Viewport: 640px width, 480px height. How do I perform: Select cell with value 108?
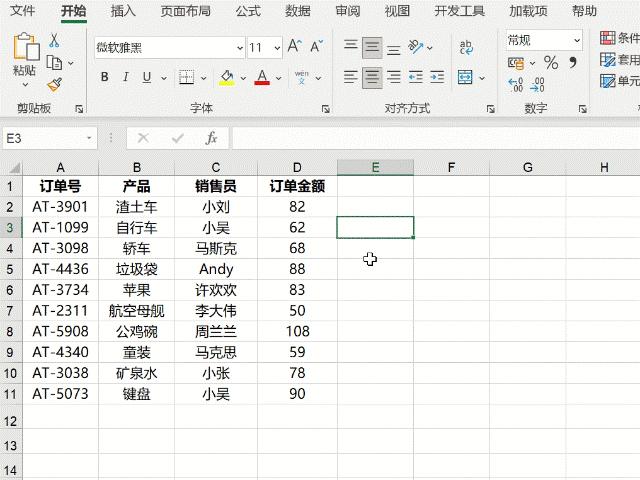pyautogui.click(x=298, y=331)
